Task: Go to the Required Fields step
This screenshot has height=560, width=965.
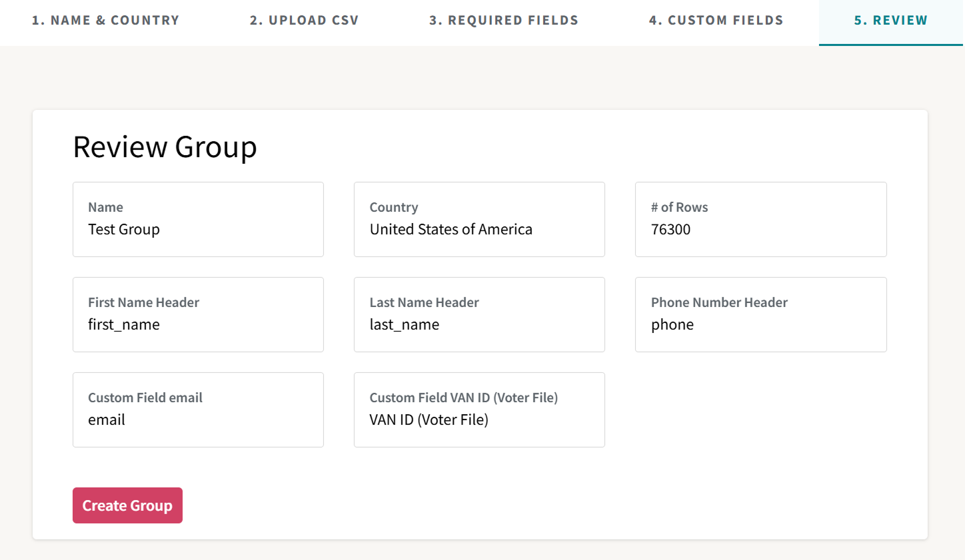Action: 503,20
